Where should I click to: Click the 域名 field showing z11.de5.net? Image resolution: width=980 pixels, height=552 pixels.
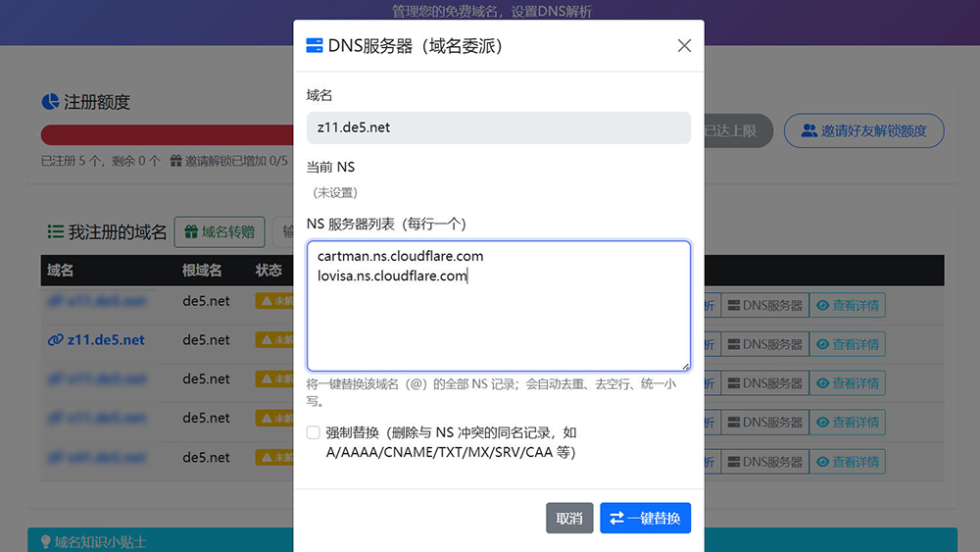pos(498,127)
